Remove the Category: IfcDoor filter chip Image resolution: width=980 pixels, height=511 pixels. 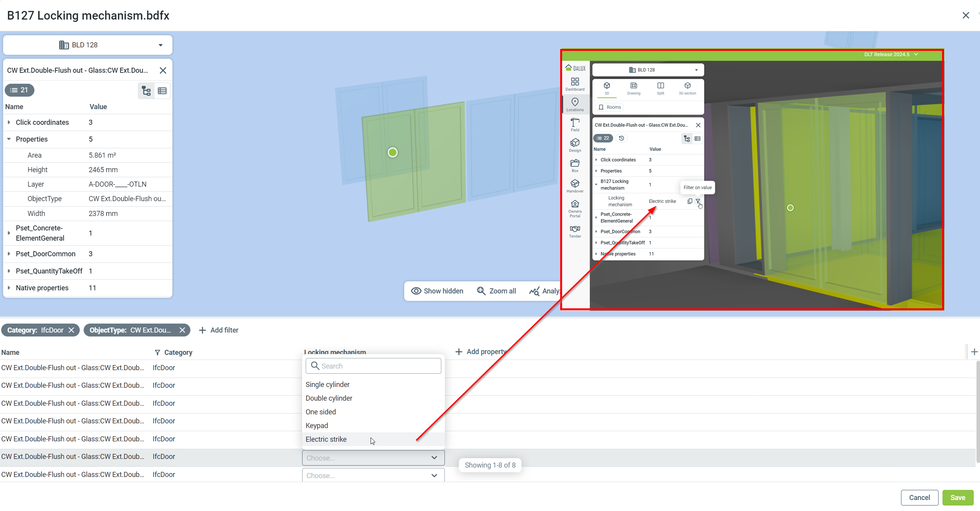click(71, 330)
